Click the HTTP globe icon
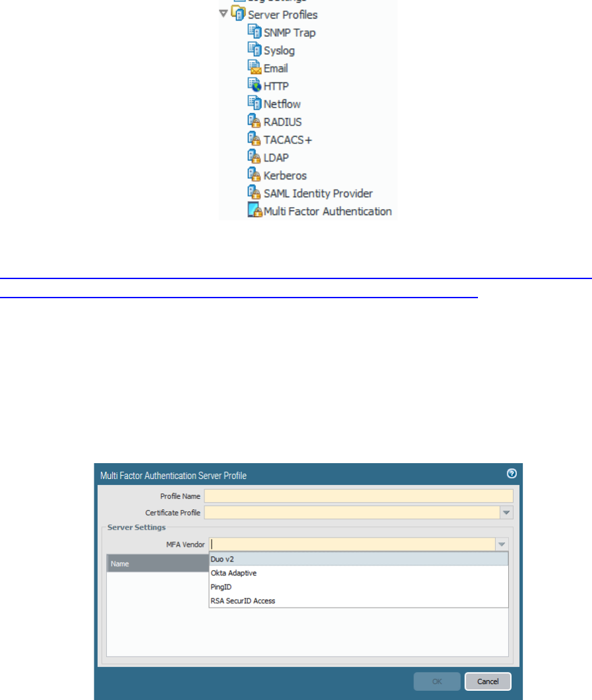This screenshot has width=592, height=700. coord(254,85)
